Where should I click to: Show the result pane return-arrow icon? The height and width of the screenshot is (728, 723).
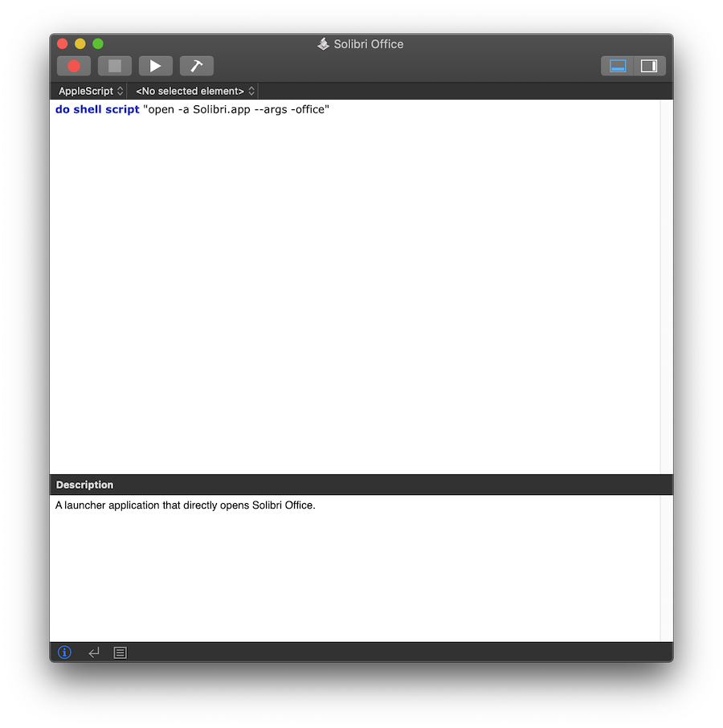(x=94, y=652)
